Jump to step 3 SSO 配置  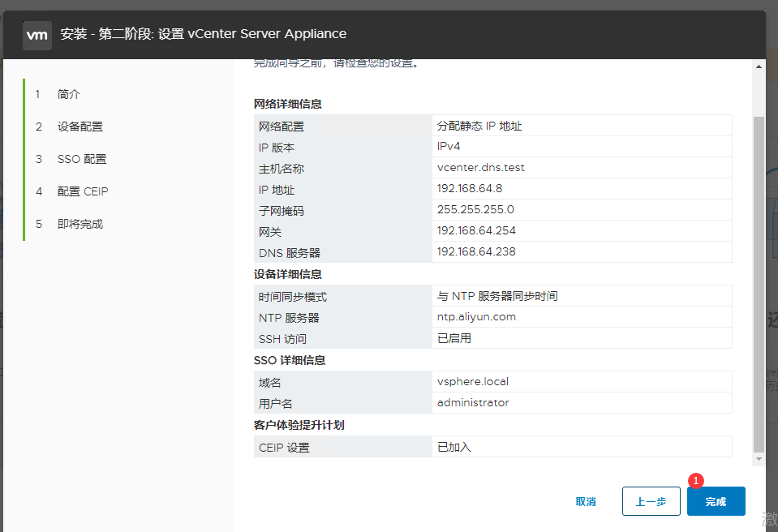[x=81, y=159]
